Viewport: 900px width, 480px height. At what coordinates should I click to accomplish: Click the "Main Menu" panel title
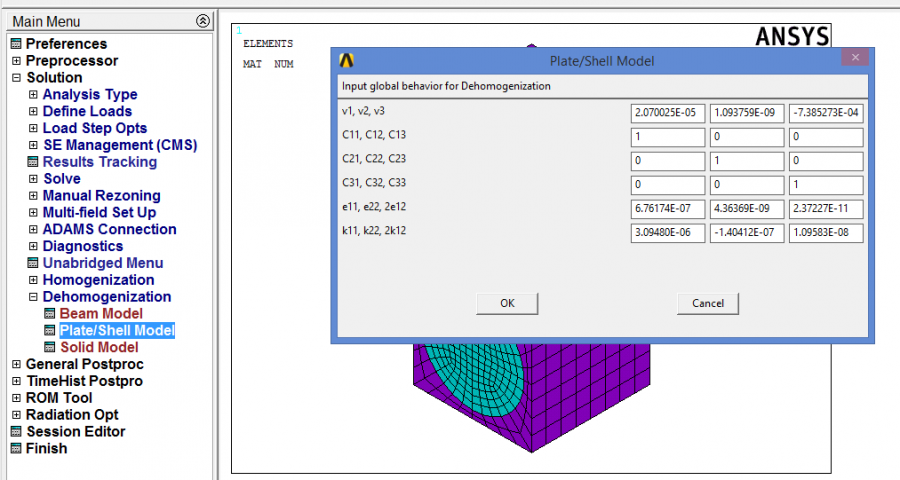tap(46, 22)
